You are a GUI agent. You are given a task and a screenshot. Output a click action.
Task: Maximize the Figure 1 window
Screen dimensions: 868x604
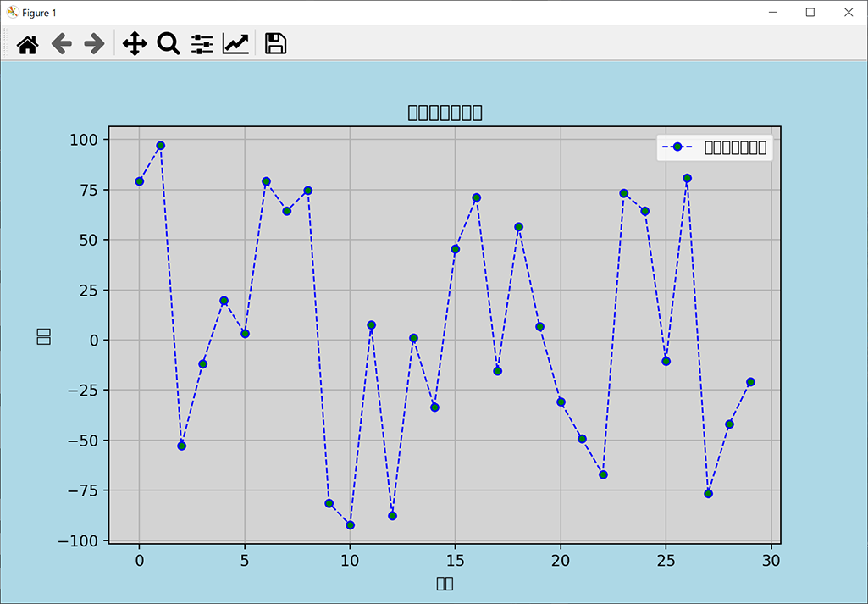810,12
